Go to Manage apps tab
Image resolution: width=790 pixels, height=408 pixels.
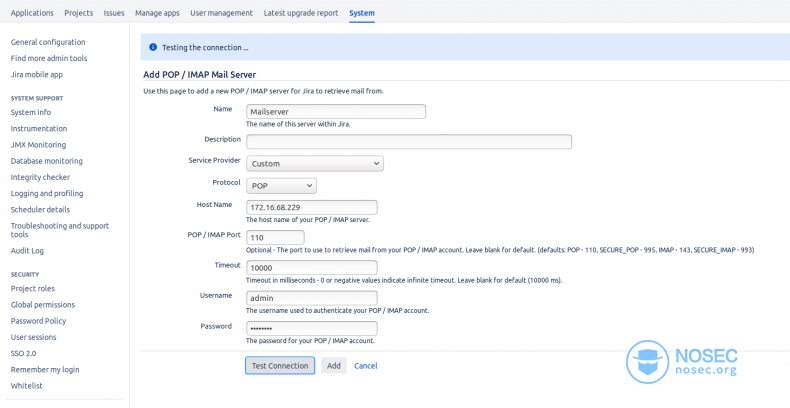coord(157,13)
